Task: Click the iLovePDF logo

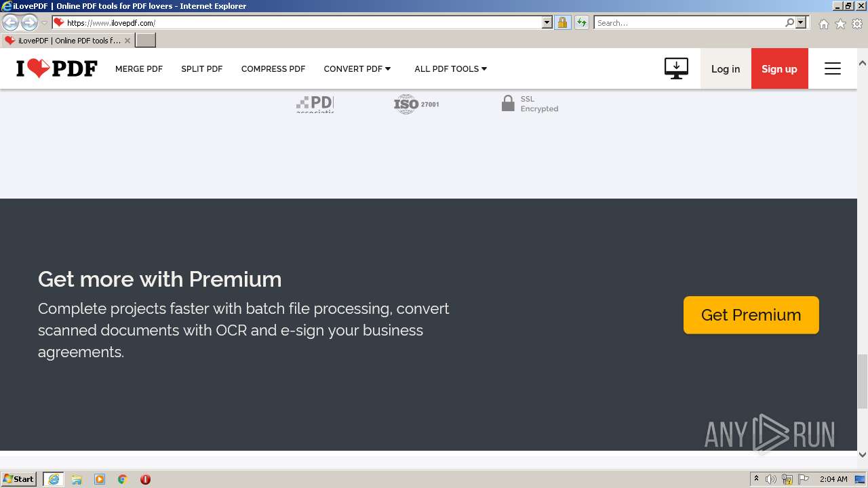Action: tap(57, 68)
